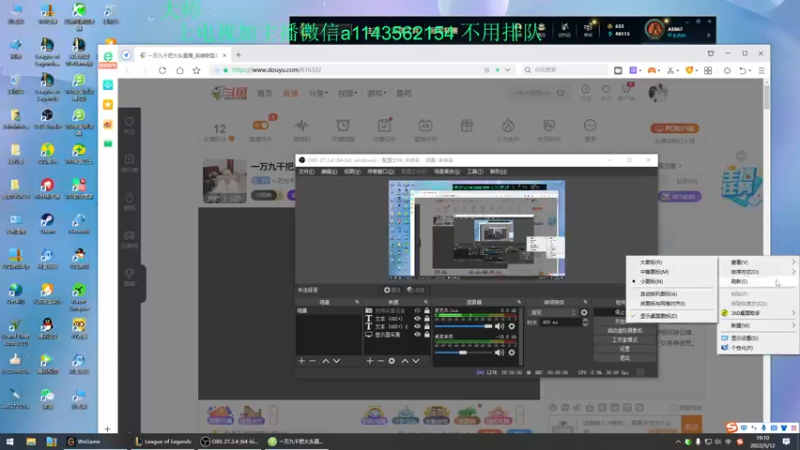Open scene transition properties gear
This screenshot has width=800, height=450.
584,312
